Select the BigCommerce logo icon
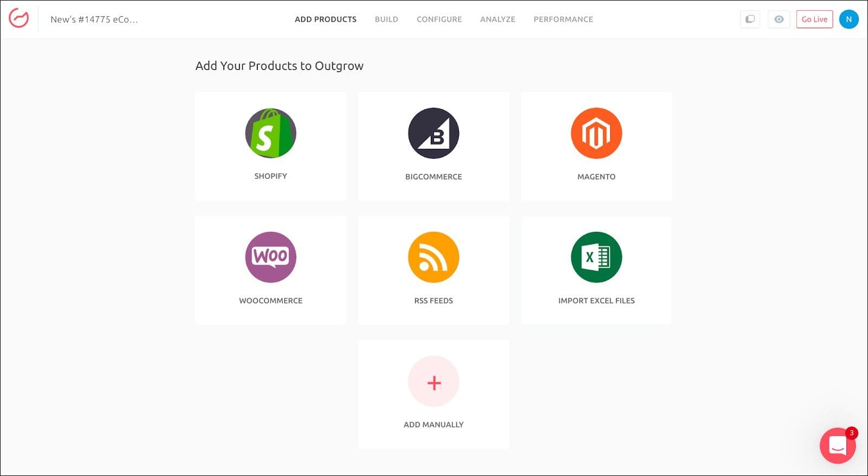The width and height of the screenshot is (868, 476). tap(433, 133)
